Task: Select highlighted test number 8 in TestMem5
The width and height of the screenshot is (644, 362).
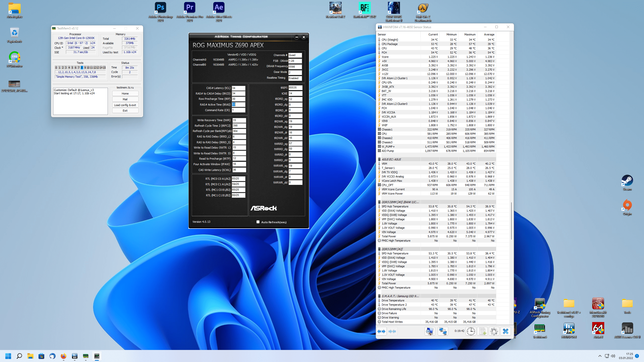Action: [x=82, y=68]
